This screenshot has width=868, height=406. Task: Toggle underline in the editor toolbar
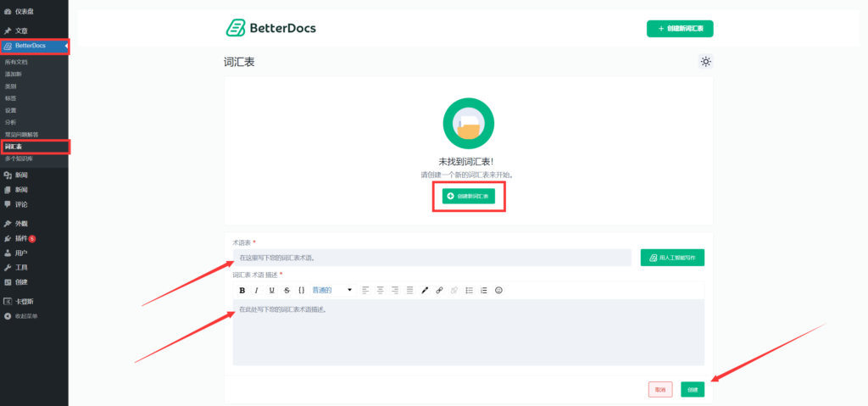tap(272, 290)
